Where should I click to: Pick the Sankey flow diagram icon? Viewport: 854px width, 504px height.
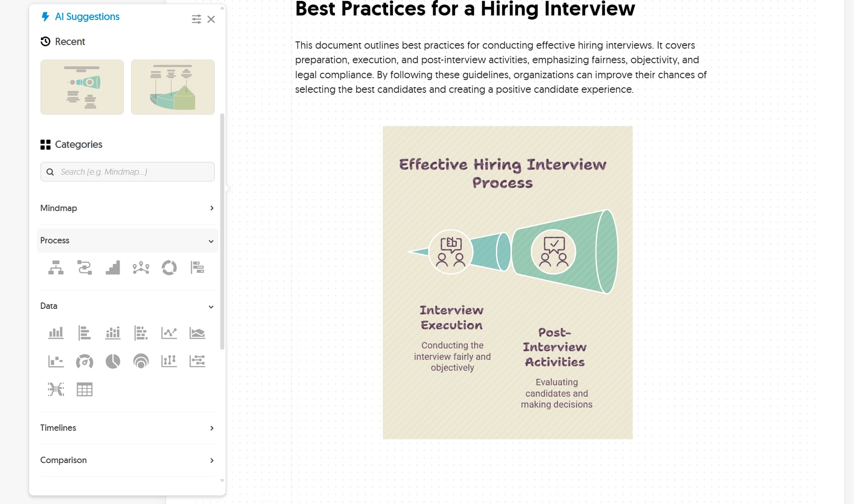tap(56, 389)
